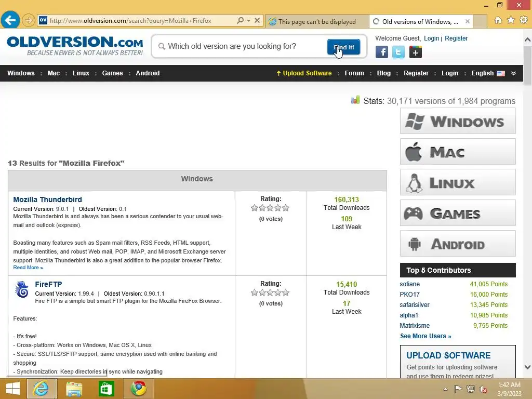Open the Mozilla Thunderbird result title
The image size is (532, 399).
[x=47, y=199]
